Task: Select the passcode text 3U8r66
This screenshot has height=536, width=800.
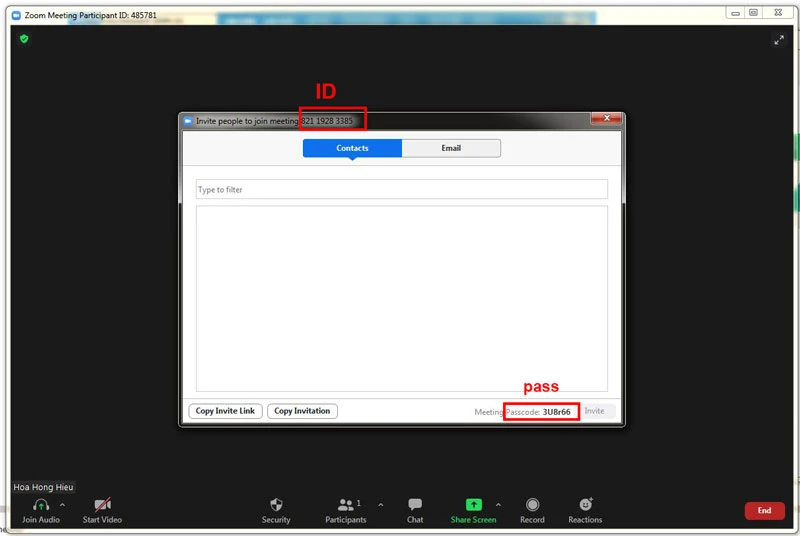Action: [556, 412]
